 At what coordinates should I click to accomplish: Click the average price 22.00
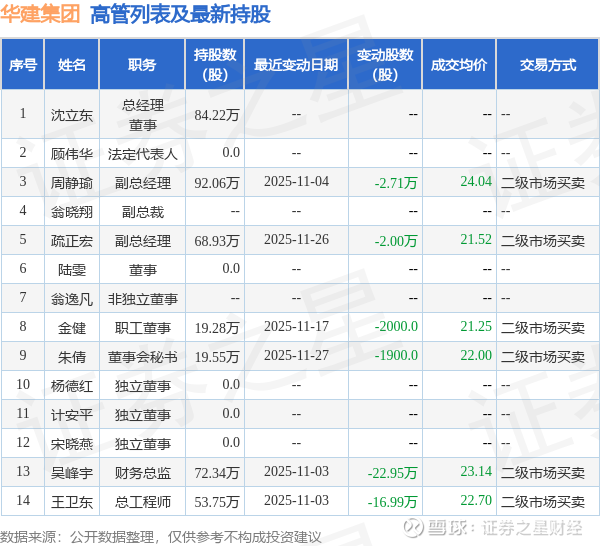(476, 355)
